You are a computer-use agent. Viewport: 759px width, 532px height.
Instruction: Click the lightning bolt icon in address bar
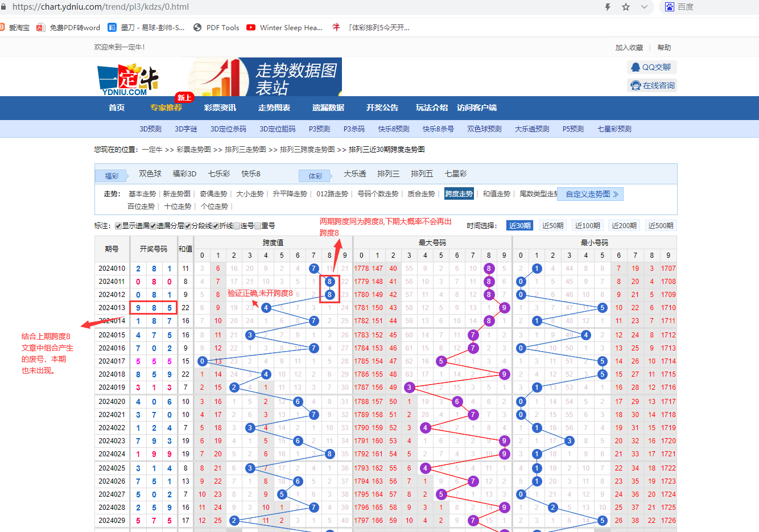(x=608, y=7)
